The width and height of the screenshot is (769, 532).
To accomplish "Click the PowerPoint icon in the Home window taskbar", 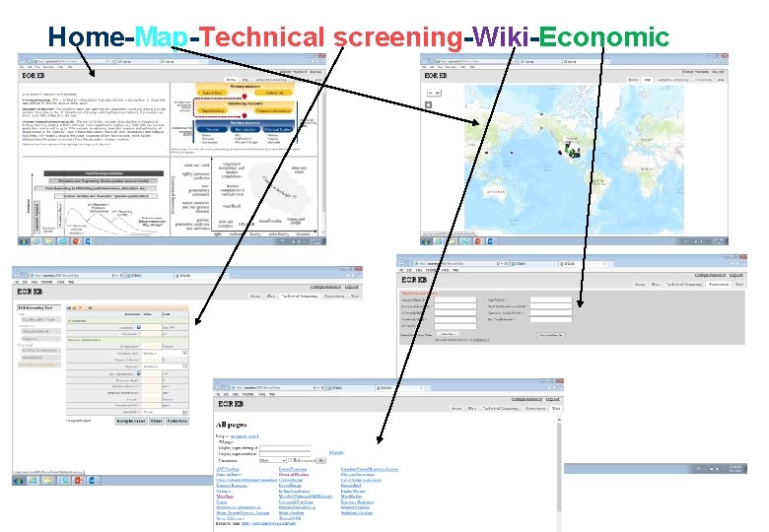I will pos(76,241).
